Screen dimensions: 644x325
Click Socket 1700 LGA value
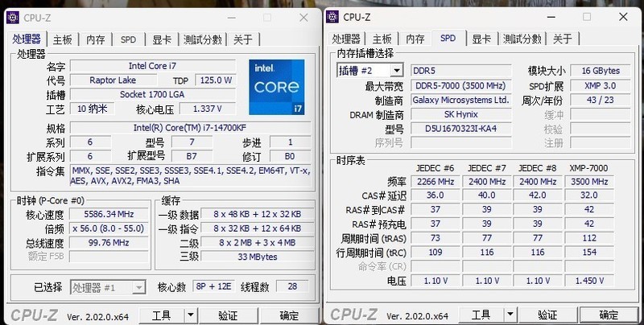[x=153, y=94]
